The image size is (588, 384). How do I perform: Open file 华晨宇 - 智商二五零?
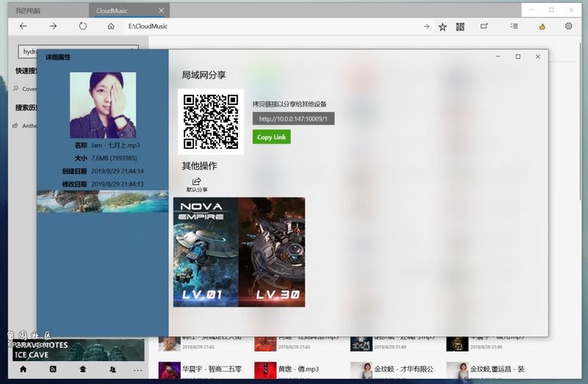click(x=212, y=369)
